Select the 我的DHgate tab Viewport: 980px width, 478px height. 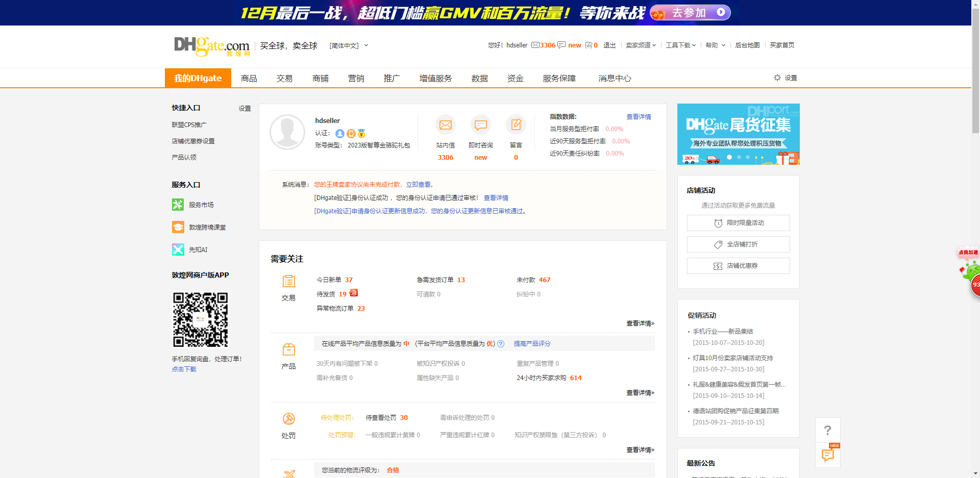click(198, 78)
